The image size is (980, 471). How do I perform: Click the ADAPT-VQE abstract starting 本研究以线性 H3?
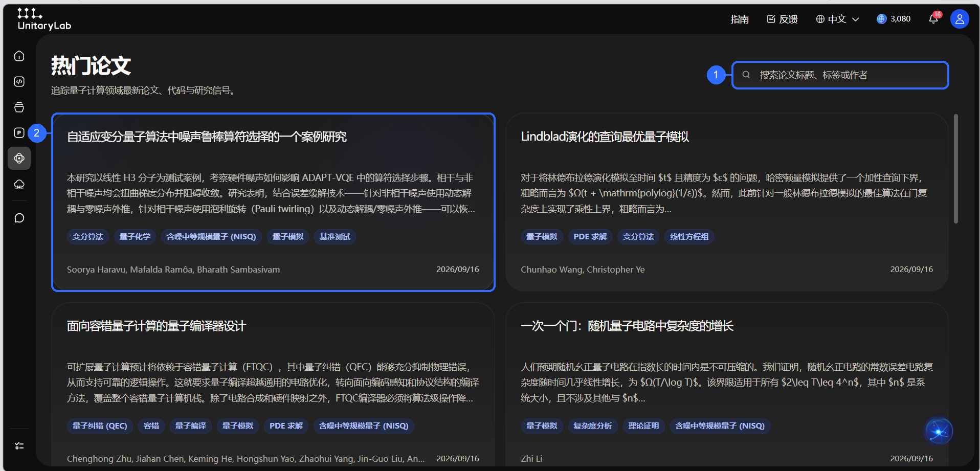[x=271, y=193]
